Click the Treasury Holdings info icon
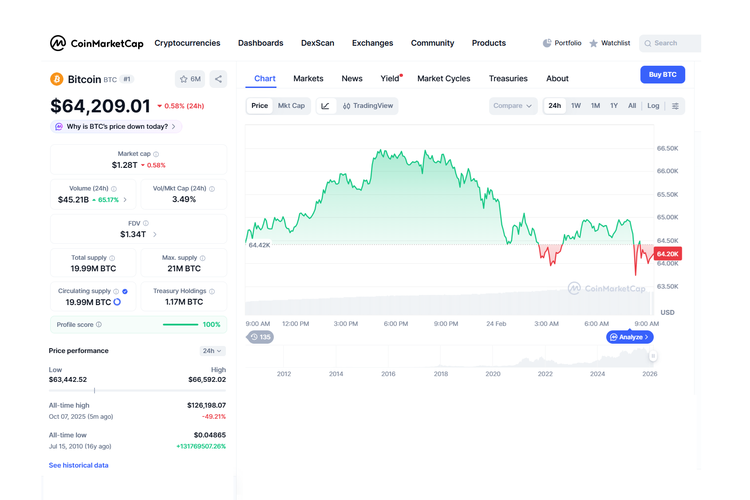 (212, 291)
